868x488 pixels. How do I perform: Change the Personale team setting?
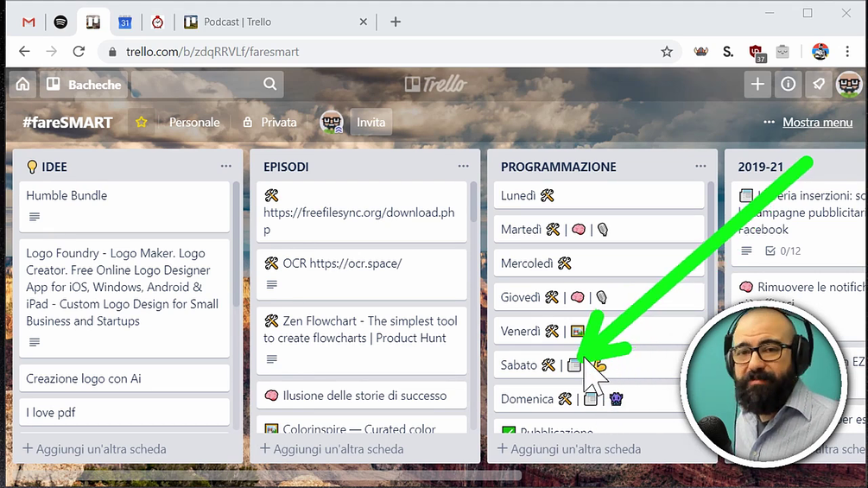coord(194,123)
